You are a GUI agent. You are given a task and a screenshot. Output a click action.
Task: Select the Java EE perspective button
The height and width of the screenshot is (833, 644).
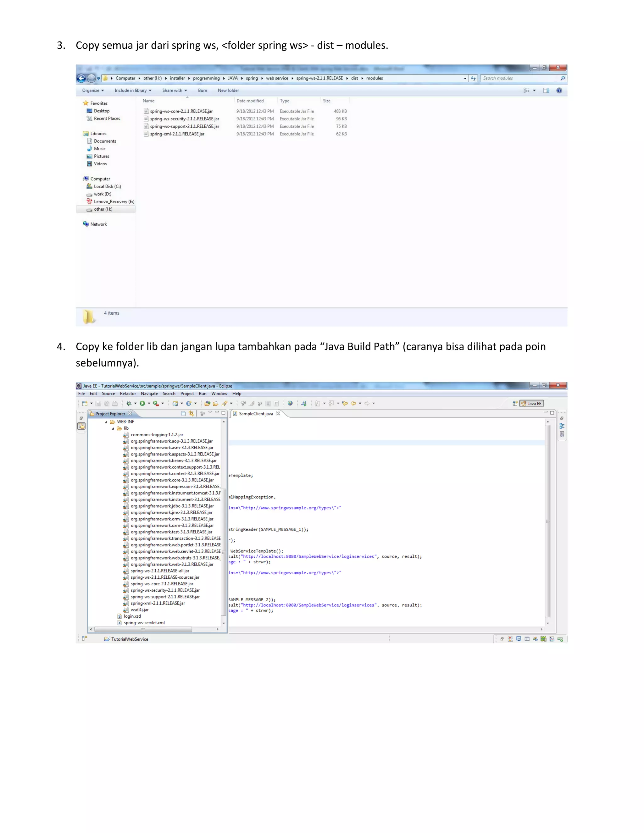click(x=531, y=404)
